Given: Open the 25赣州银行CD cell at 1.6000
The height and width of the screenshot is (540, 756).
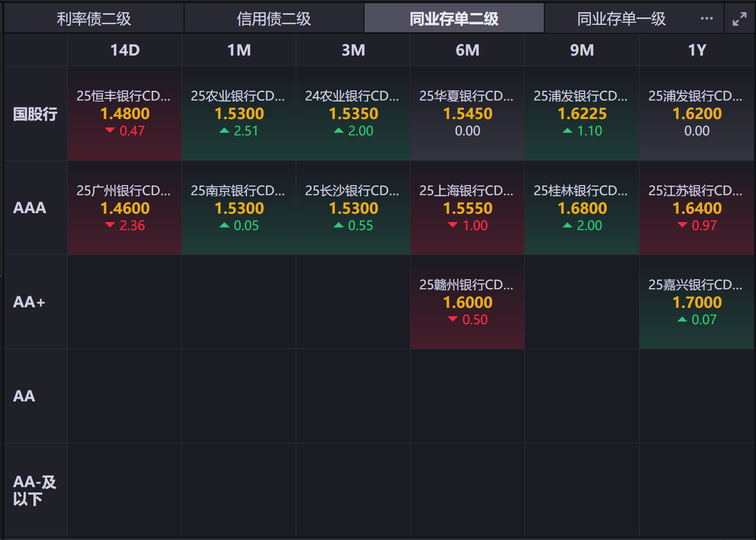Looking at the screenshot, I should click(x=468, y=302).
